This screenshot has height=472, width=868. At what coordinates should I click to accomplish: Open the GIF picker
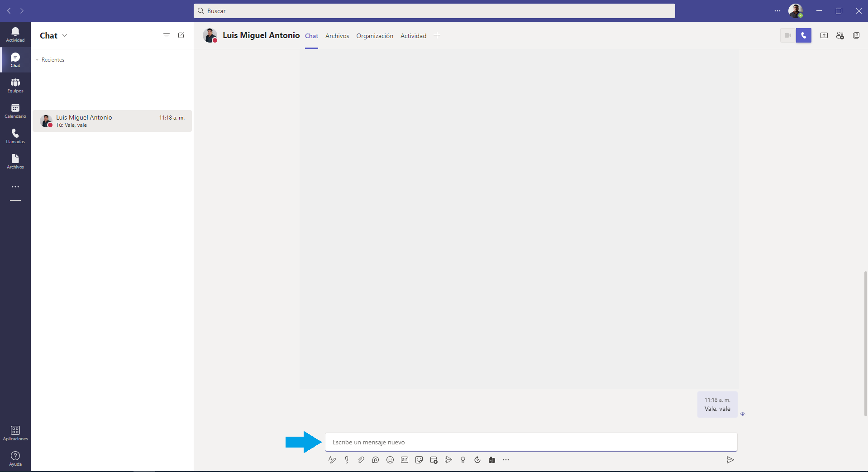click(x=405, y=460)
